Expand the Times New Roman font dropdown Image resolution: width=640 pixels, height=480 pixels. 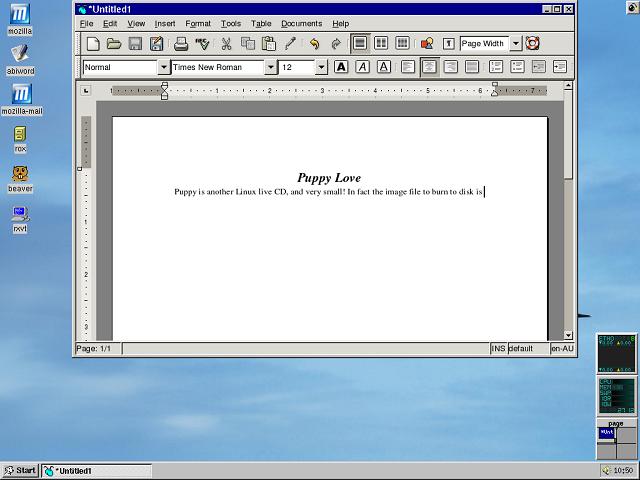pos(270,67)
